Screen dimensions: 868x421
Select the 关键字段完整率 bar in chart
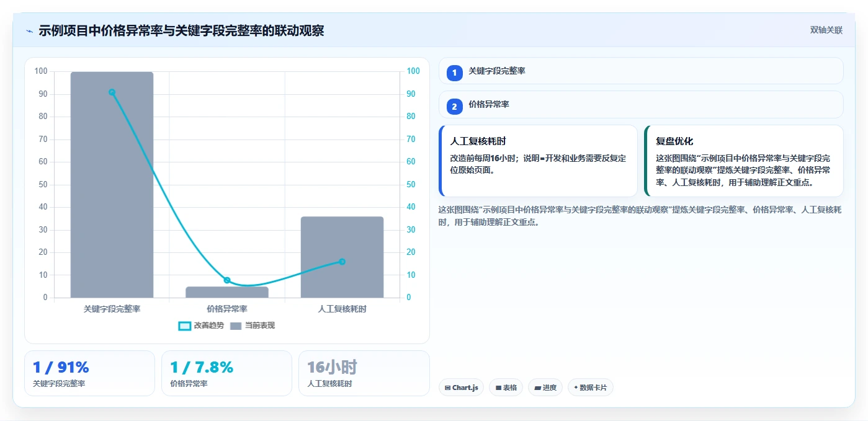pyautogui.click(x=112, y=185)
